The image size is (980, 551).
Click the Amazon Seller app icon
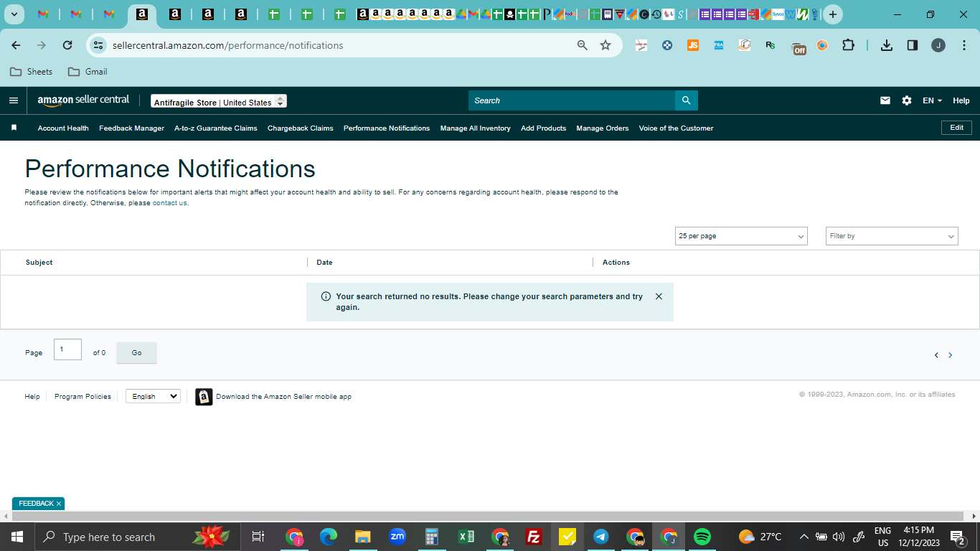click(x=204, y=397)
